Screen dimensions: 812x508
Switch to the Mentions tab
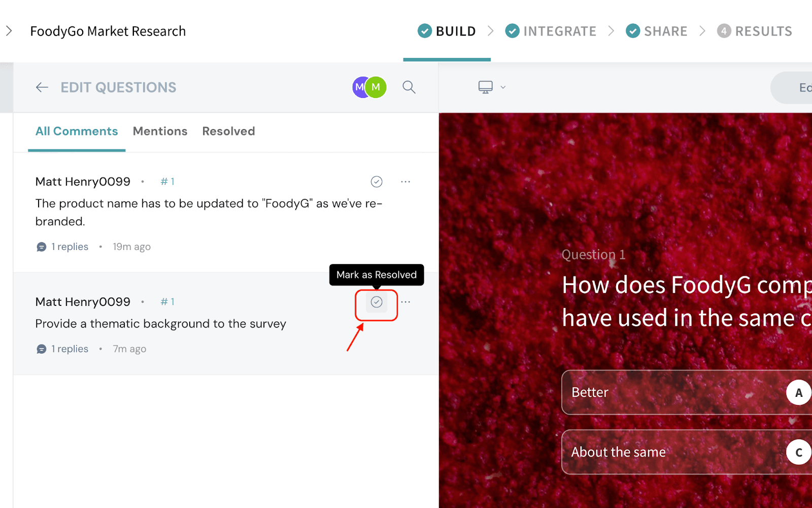(x=160, y=132)
